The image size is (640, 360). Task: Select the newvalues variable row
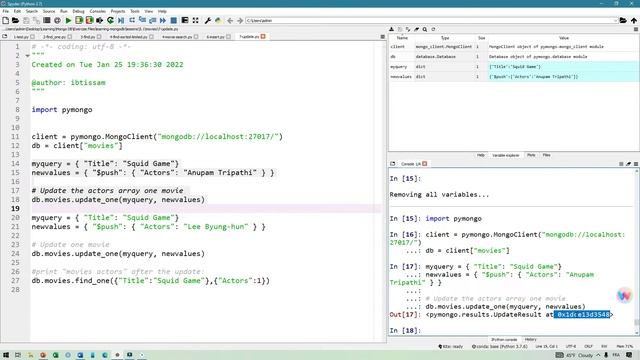coord(514,76)
